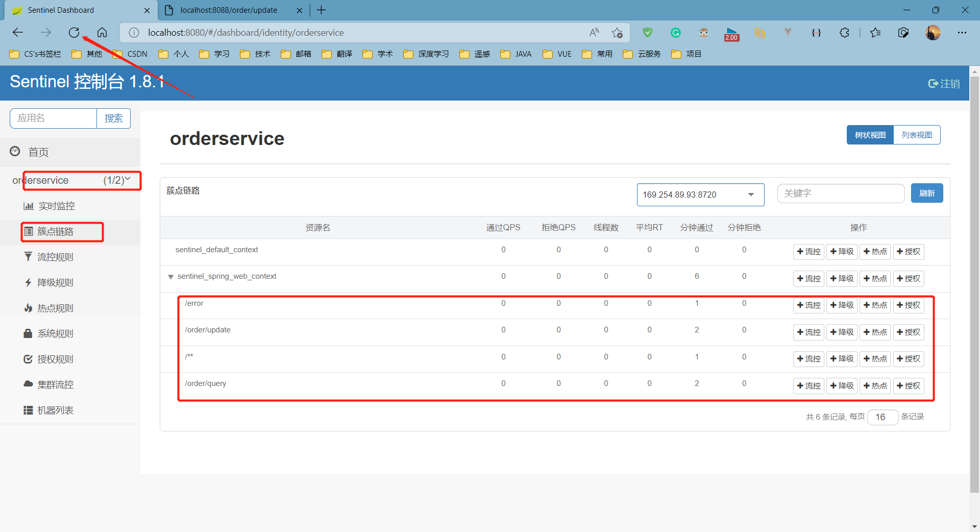Add 热点 rule for /order/update
The width and height of the screenshot is (980, 532).
tap(875, 332)
